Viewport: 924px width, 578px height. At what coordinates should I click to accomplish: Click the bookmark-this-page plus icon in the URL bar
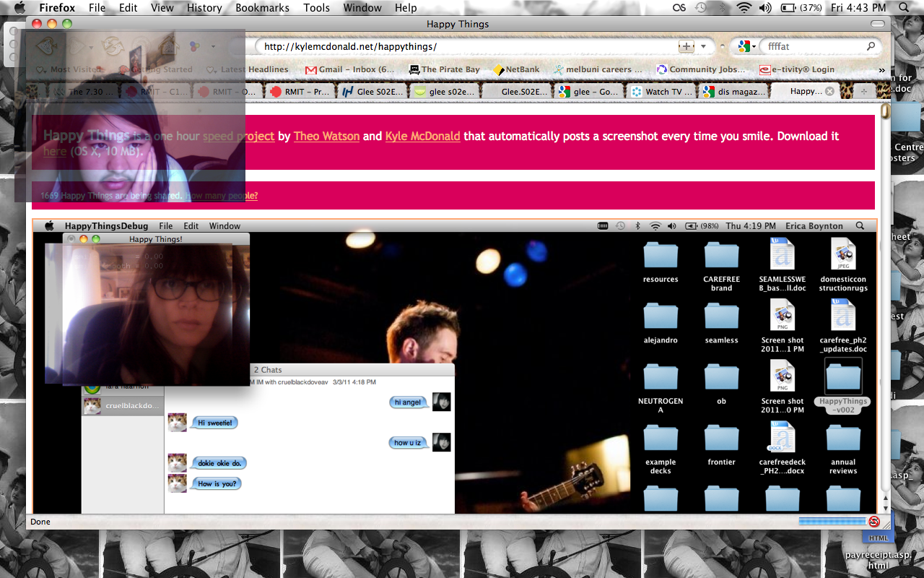coord(686,46)
